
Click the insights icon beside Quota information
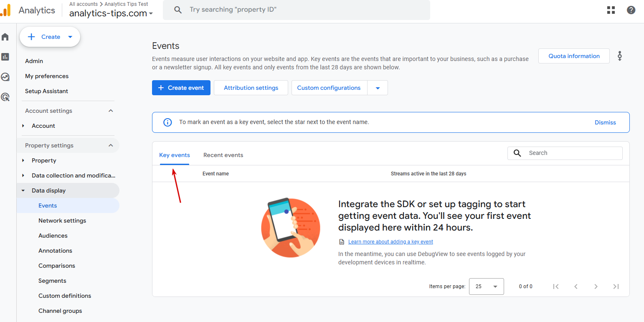click(x=620, y=56)
